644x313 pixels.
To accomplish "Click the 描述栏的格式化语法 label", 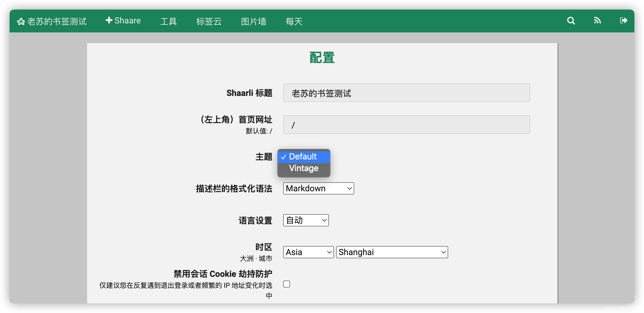I will 234,189.
